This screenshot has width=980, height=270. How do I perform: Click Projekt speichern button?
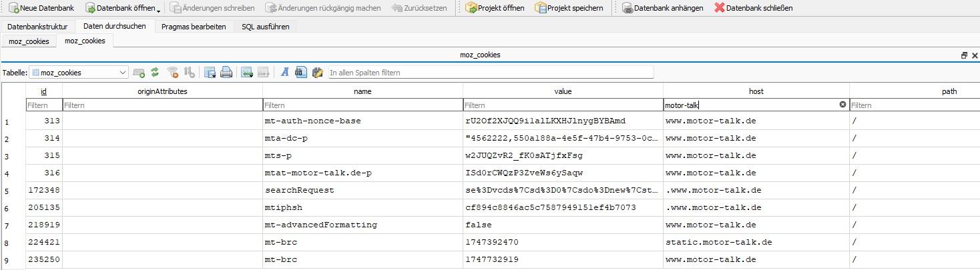569,8
